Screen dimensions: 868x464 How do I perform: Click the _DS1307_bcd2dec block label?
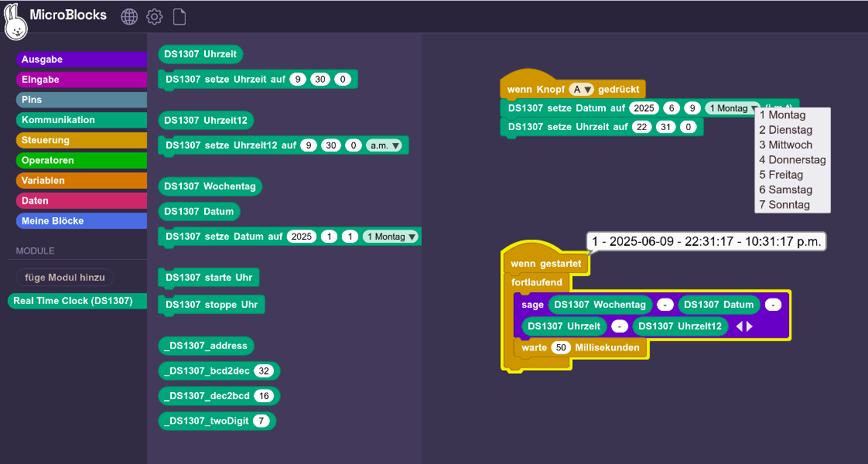[x=207, y=371]
